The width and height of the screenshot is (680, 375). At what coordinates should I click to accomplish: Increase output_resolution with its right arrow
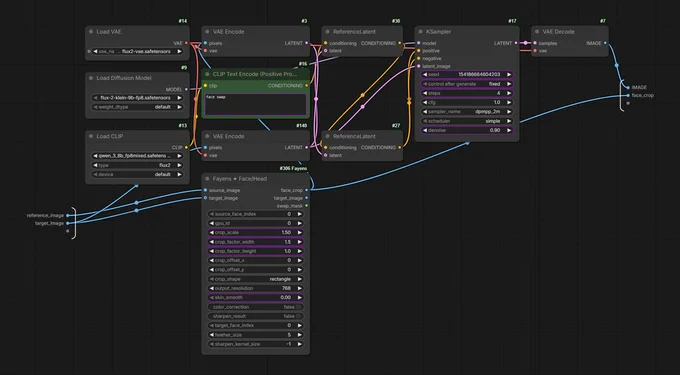(300, 288)
